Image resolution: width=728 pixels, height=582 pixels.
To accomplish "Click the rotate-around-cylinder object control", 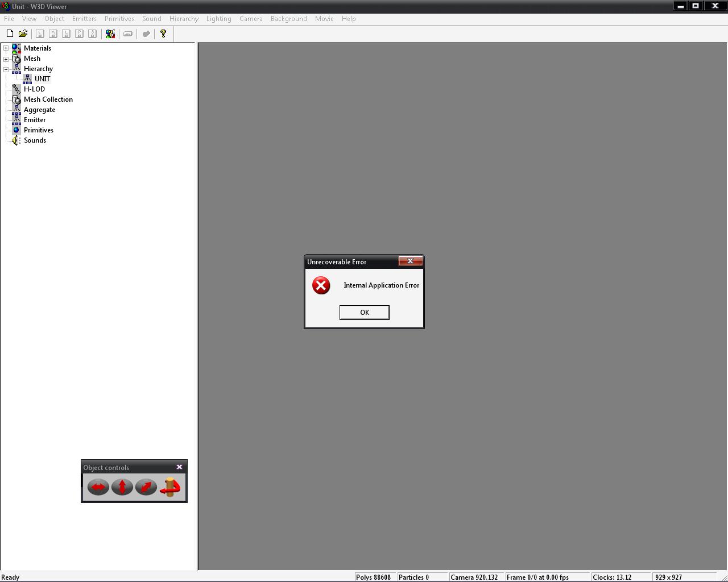I will [170, 487].
